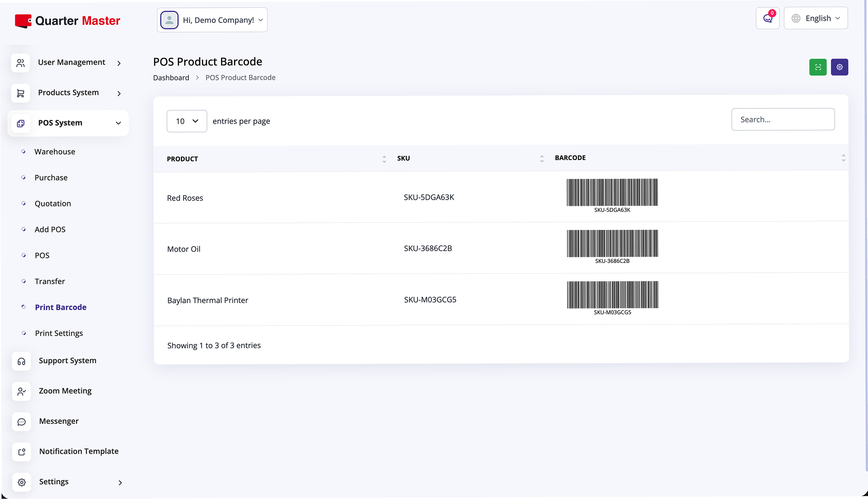Click the Messenger chat bubble icon

tap(22, 422)
